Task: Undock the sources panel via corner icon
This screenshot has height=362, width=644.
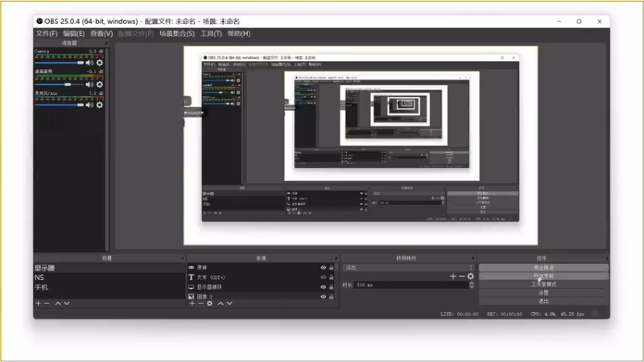Action: 336,258
